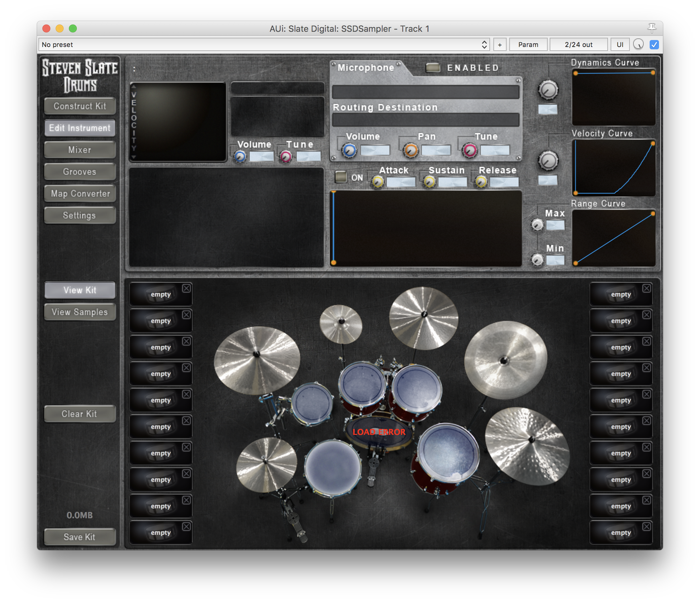The image size is (700, 603).
Task: Click the microphone Volume value field
Action: (x=375, y=151)
